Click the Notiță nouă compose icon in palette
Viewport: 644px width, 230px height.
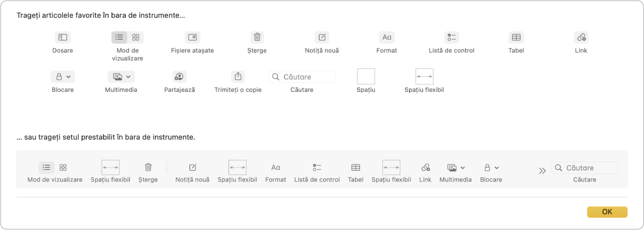coord(322,38)
